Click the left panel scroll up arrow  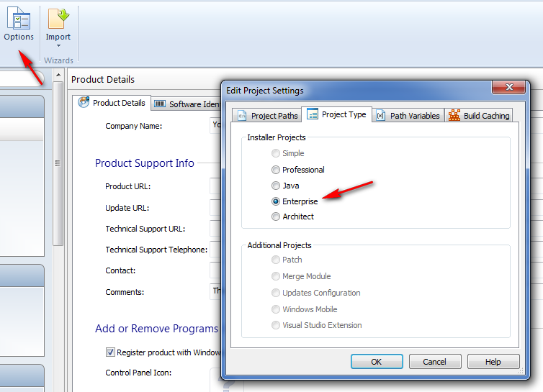click(58, 75)
